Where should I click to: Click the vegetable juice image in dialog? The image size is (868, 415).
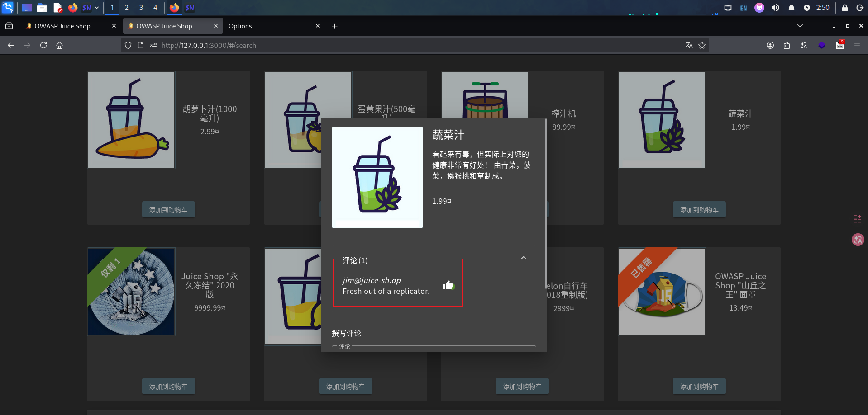coord(377,177)
